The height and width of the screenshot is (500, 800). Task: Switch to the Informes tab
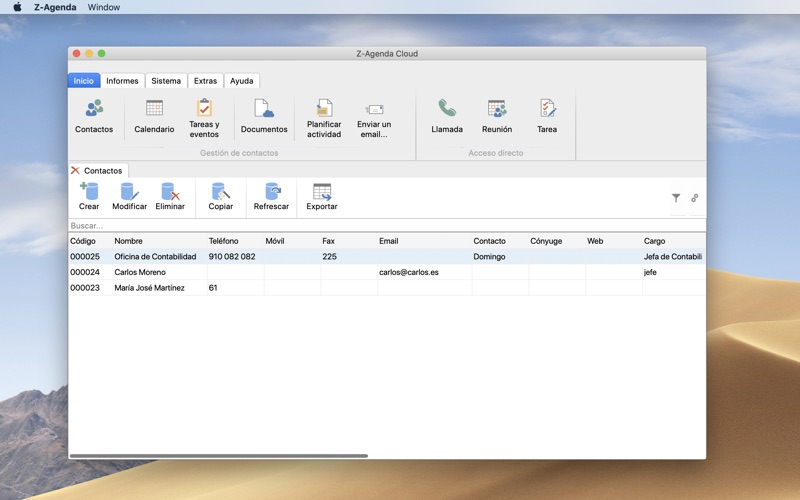click(122, 81)
